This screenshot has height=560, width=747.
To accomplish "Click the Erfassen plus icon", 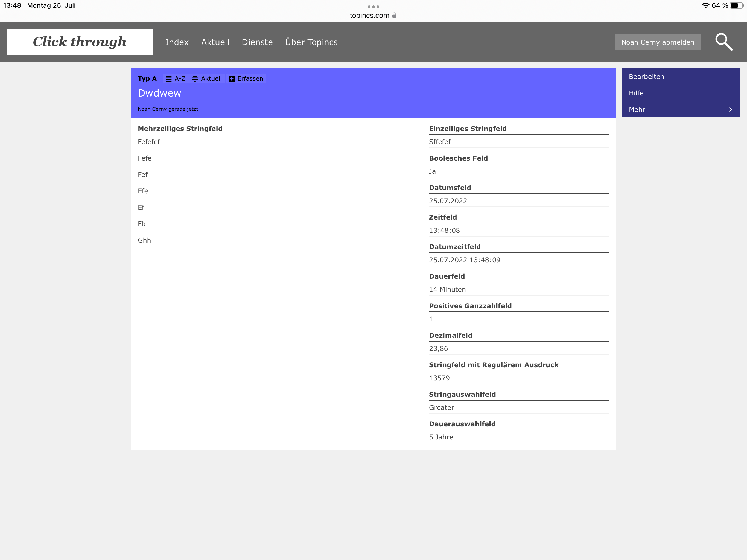I will [232, 79].
